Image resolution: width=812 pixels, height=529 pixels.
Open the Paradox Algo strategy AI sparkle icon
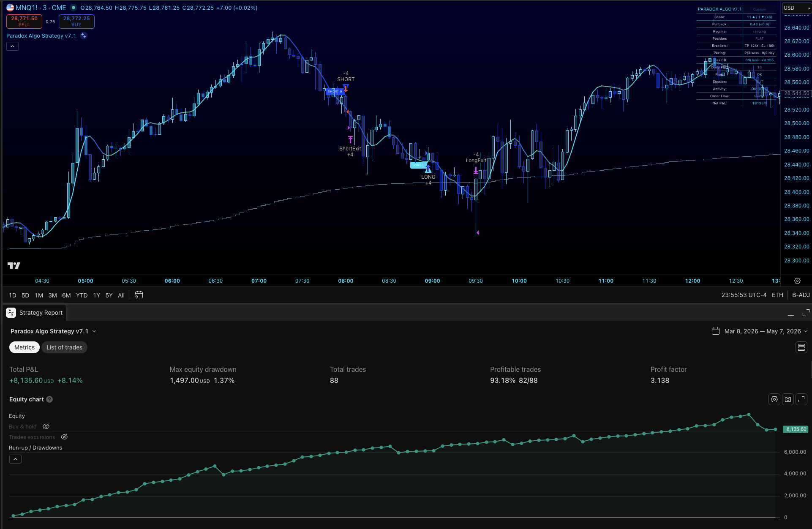pyautogui.click(x=84, y=36)
